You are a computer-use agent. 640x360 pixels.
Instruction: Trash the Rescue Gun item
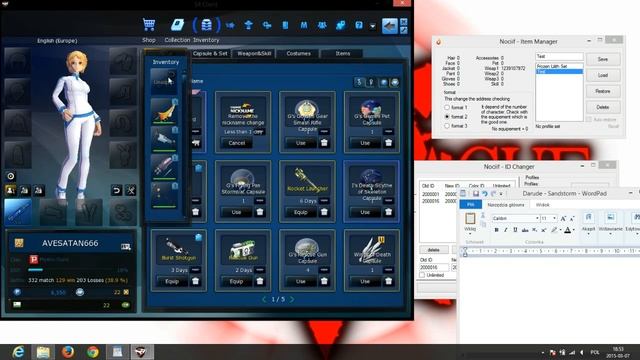click(260, 281)
